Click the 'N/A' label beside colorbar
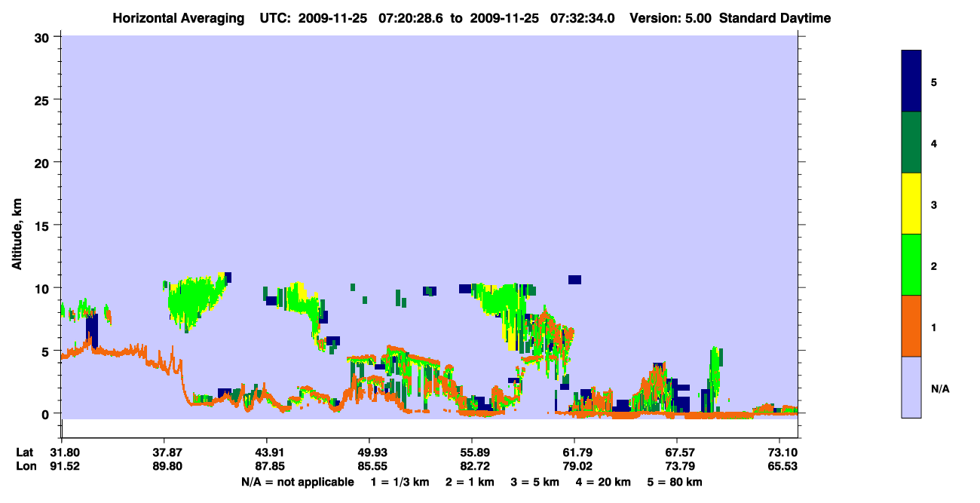 click(x=940, y=388)
